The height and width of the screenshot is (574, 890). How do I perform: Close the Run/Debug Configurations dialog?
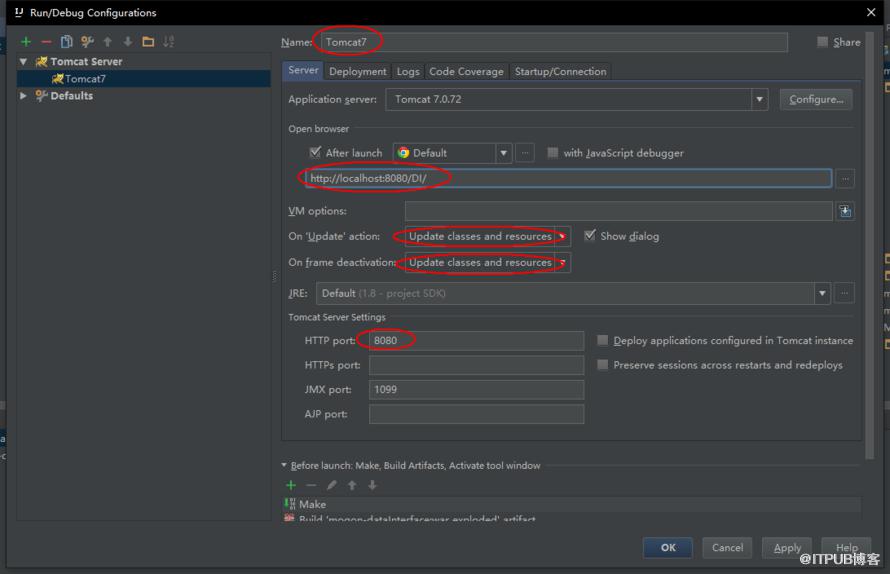pyautogui.click(x=871, y=12)
